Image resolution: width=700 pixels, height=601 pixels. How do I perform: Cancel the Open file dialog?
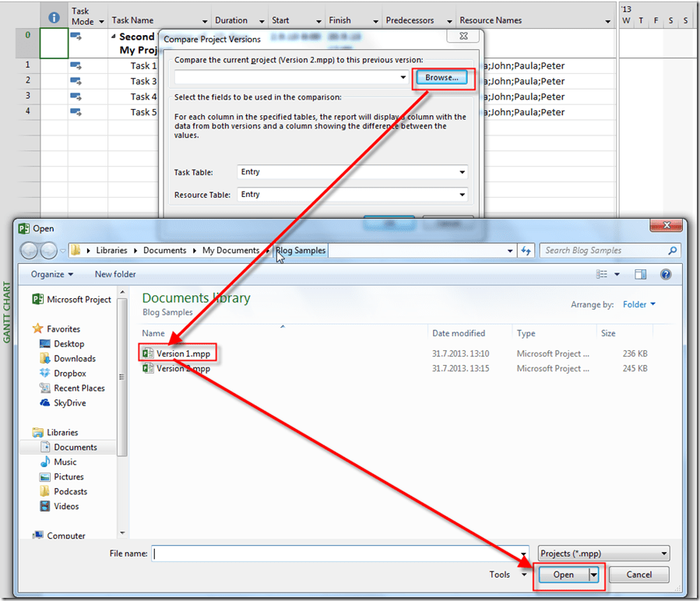click(x=638, y=575)
